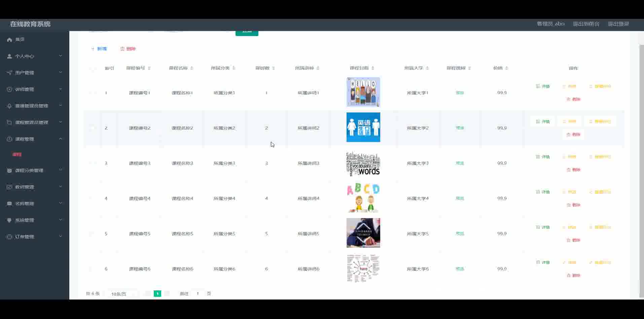Screen dimensions: 644x319
Task: Sort by 价格 column arrows
Action: (x=507, y=68)
